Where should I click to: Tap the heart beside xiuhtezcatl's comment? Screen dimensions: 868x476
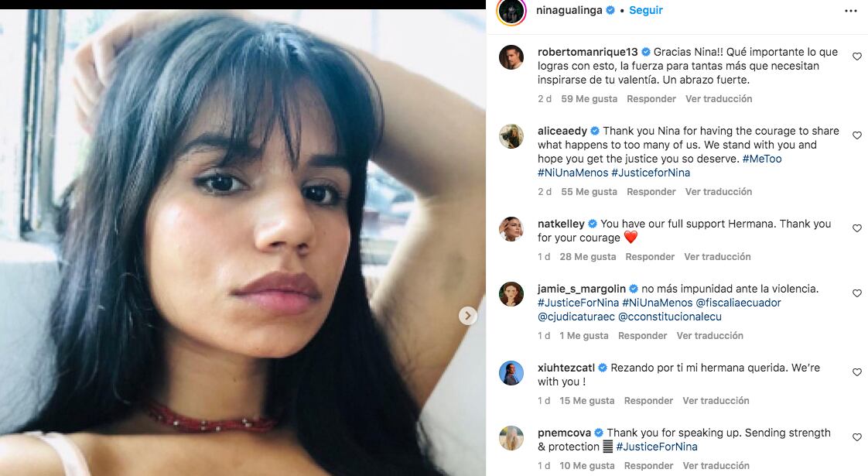coord(857,372)
